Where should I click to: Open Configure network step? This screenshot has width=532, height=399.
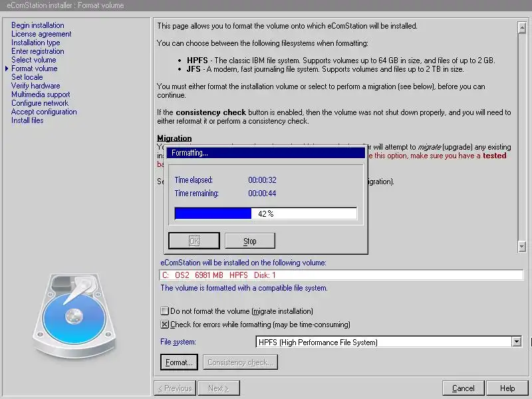[40, 103]
